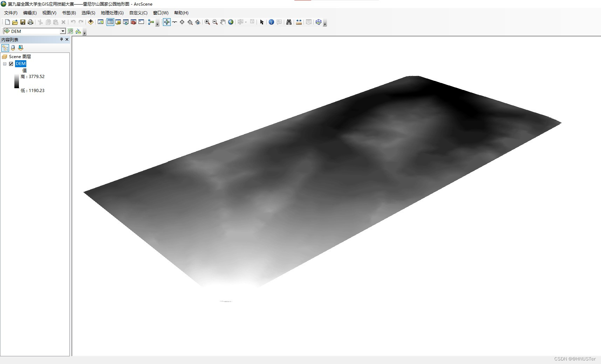Screen dimensions: 601x364
Task: Expand the 3D Analyst toolbar options arrow
Action: click(x=84, y=33)
